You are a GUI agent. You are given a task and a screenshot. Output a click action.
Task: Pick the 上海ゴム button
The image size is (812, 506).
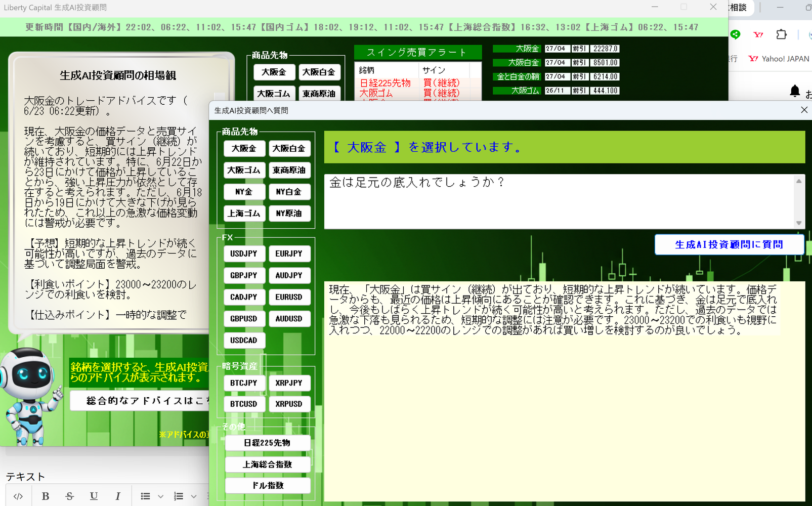tap(244, 214)
